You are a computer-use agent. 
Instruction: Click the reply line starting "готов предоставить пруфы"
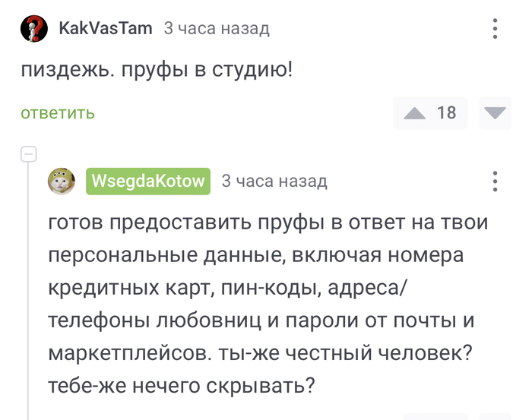(268, 223)
